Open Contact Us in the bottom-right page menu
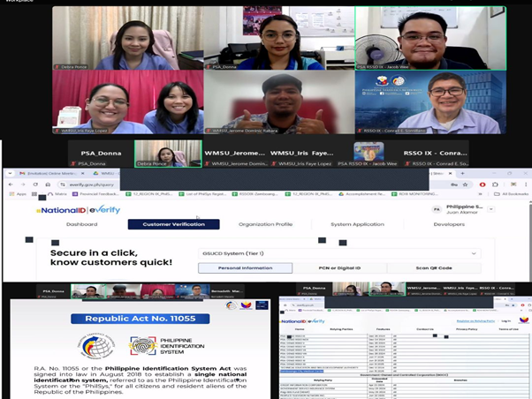The image size is (532, 399). coord(425,329)
